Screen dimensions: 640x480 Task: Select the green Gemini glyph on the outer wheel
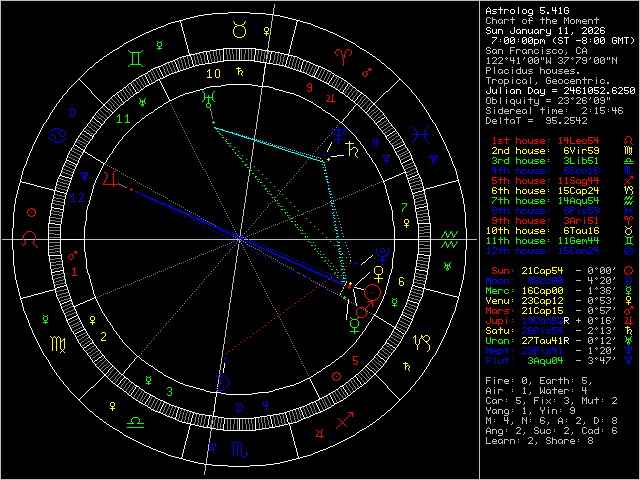pos(135,58)
